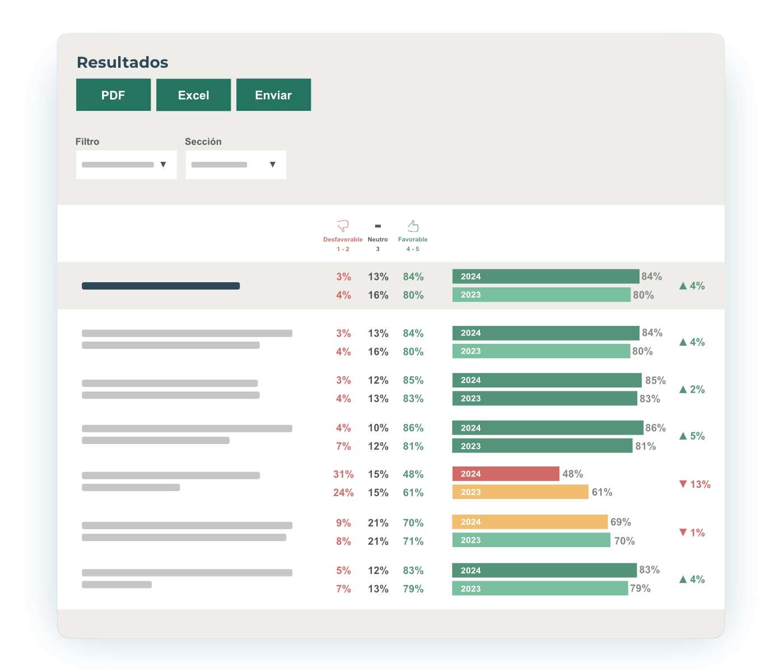This screenshot has height=672, width=784.
Task: Click the 31% desfavorable value
Action: point(343,474)
